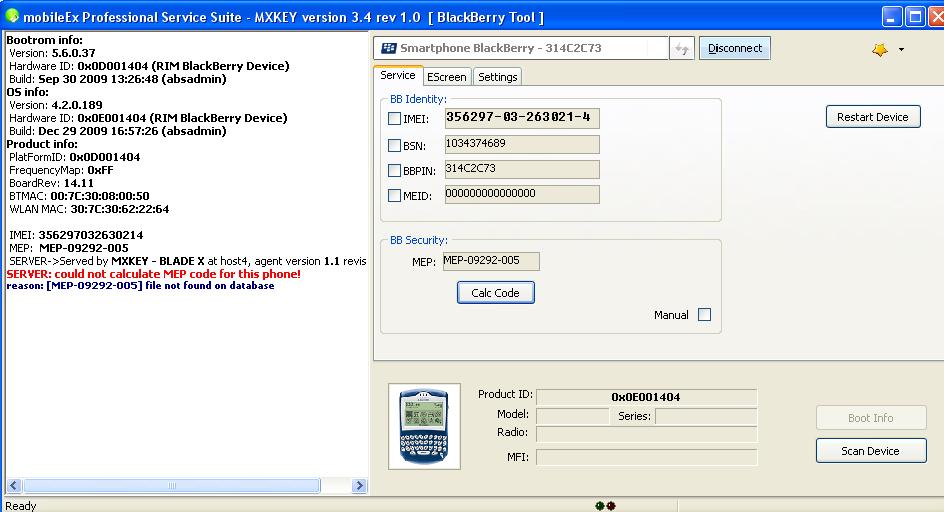Click the BlackBerry logo icon in device combo

point(389,48)
